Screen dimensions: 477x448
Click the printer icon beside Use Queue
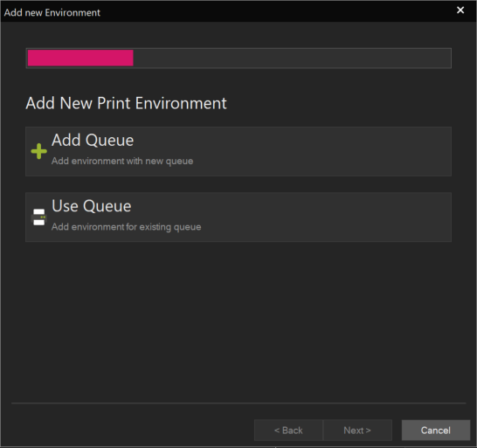(x=39, y=217)
